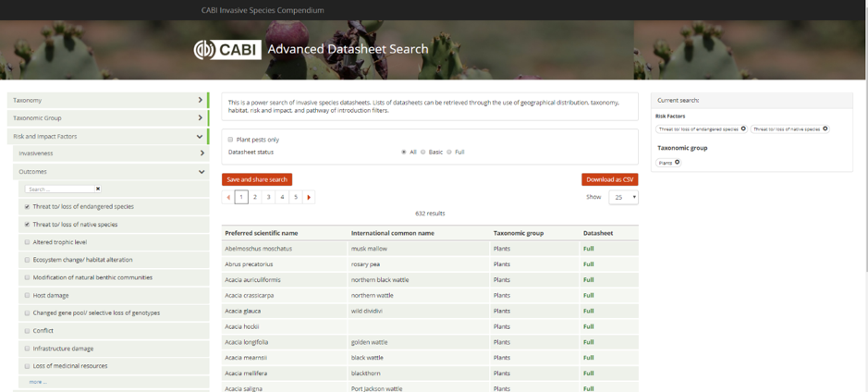This screenshot has height=392, width=868.
Task: Select the 'All' datasheet status radio
Action: (x=404, y=152)
